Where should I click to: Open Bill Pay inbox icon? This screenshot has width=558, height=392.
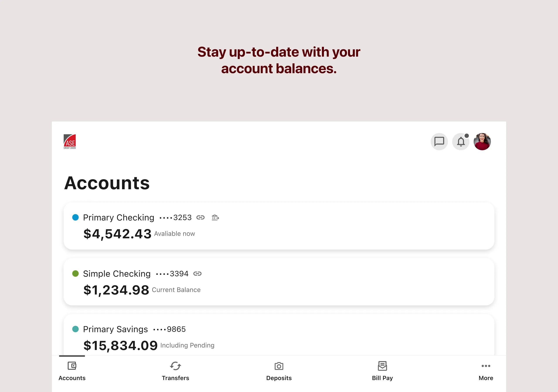click(x=383, y=366)
